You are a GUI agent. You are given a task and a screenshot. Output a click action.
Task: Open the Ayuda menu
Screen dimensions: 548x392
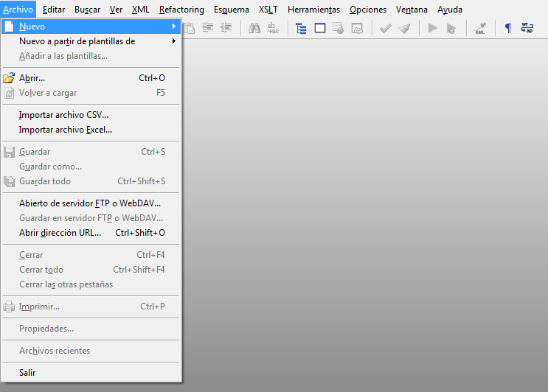pos(450,10)
